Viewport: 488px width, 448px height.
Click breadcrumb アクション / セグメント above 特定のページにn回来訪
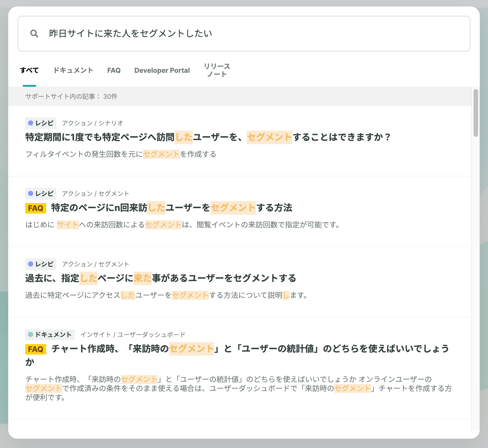tap(96, 193)
